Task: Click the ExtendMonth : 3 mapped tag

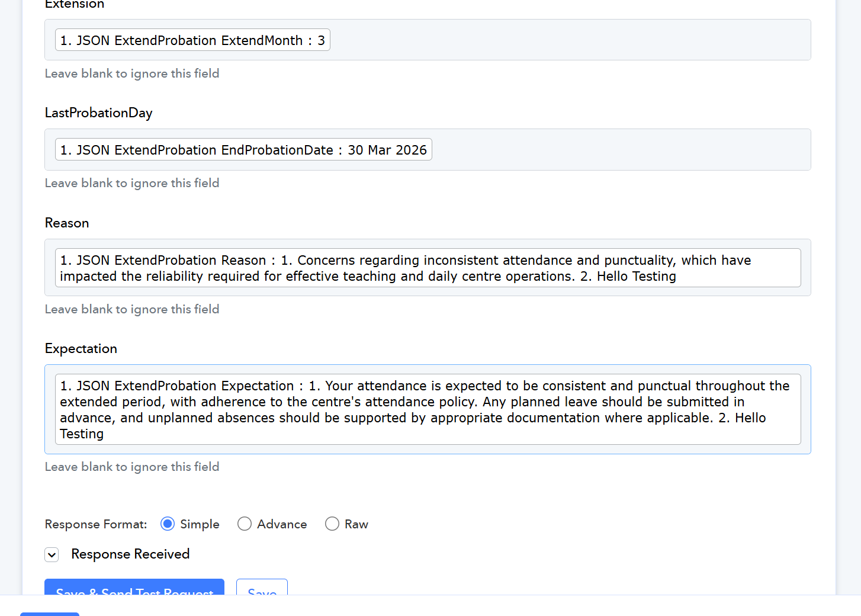Action: [x=192, y=40]
